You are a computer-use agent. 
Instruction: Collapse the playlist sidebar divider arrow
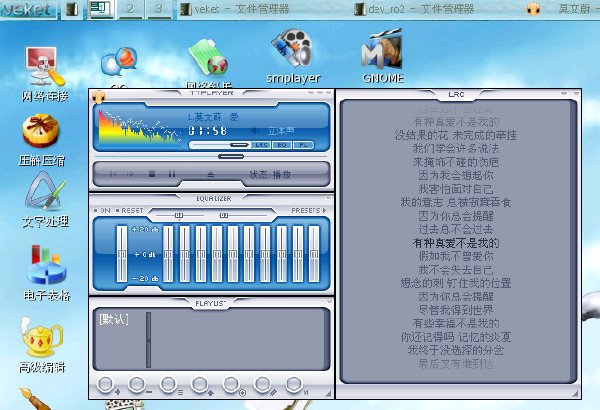[148, 340]
